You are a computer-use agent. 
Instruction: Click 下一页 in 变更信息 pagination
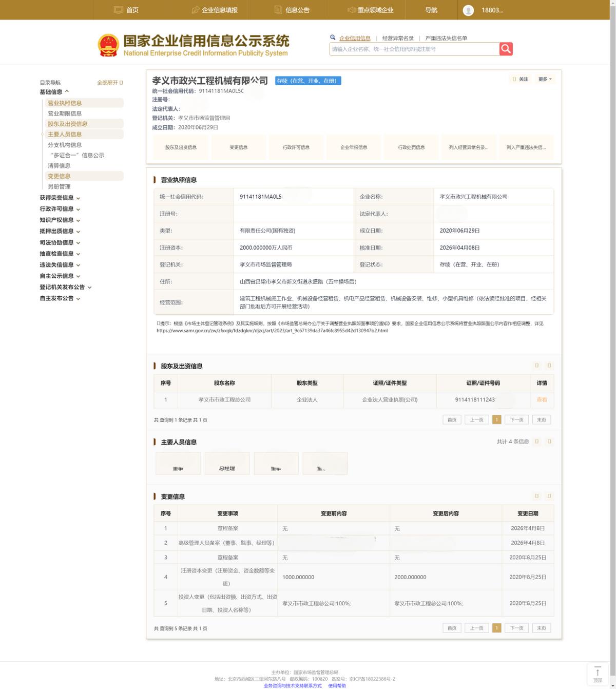tap(517, 628)
